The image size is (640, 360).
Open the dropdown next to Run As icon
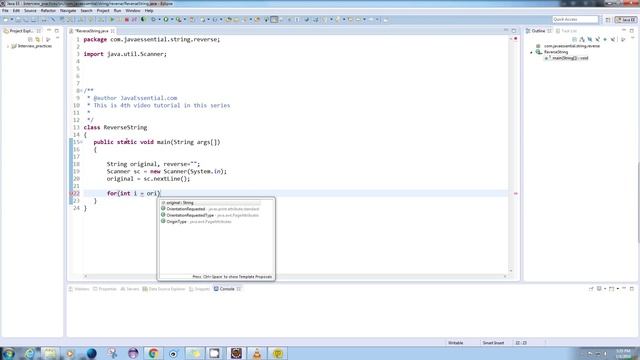(172, 19)
